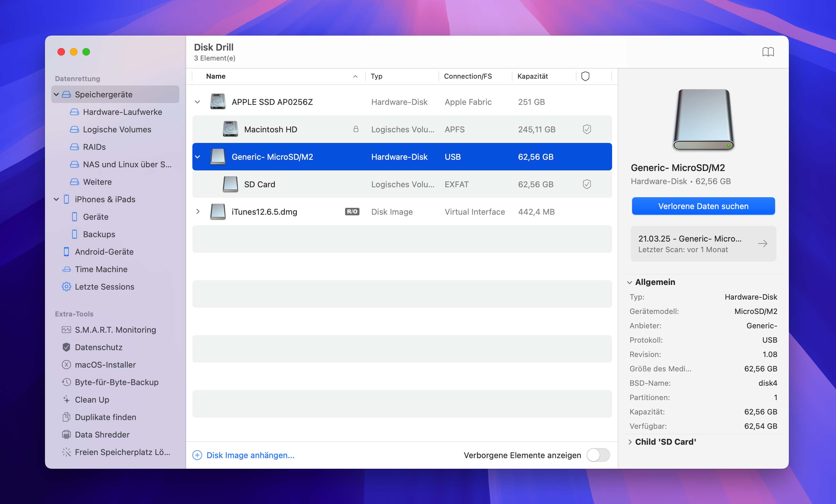The image size is (836, 504).
Task: Click the lock icon next to Macintosh HD
Action: pyautogui.click(x=356, y=129)
